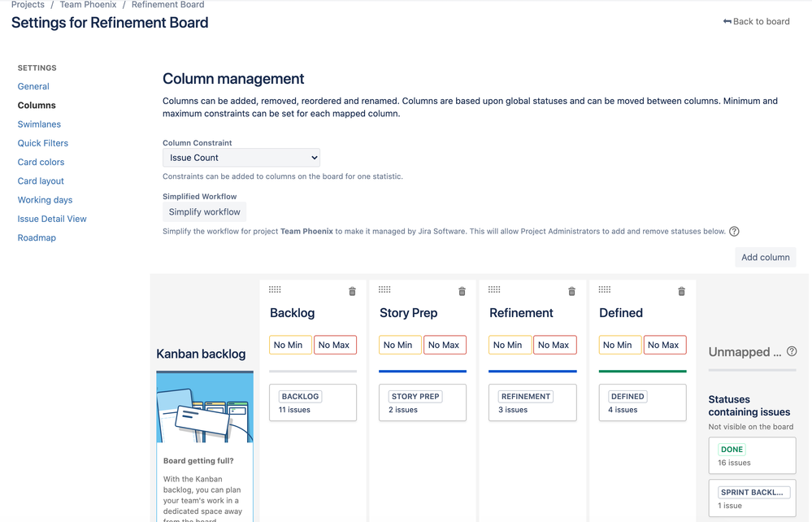This screenshot has height=522, width=812.
Task: Click the Simplify workflow button
Action: 205,212
